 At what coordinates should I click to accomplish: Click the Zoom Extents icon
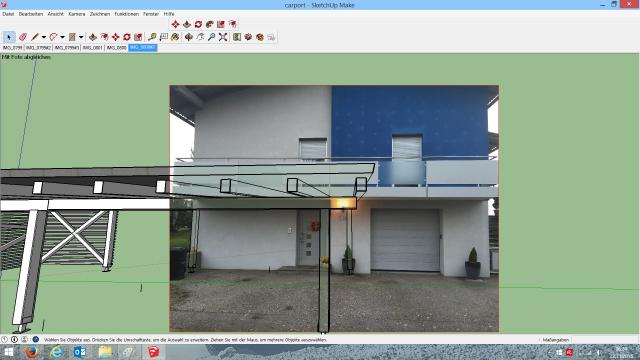(x=223, y=37)
